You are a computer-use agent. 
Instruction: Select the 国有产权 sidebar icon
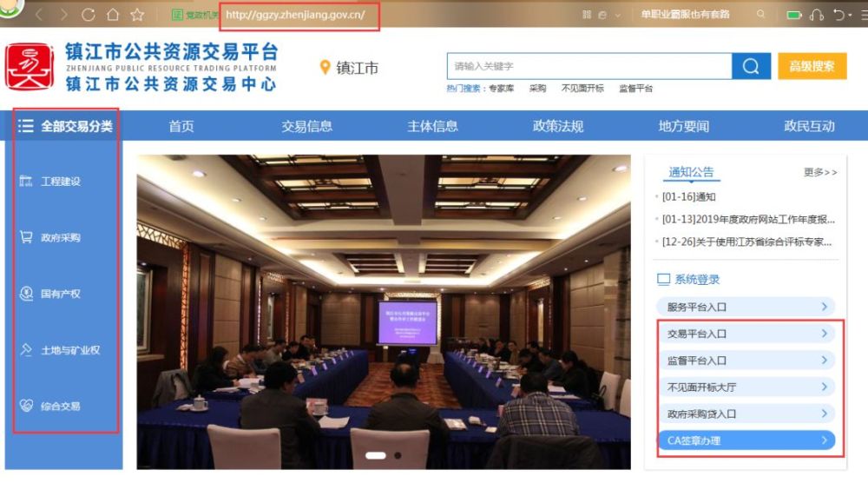tap(26, 294)
